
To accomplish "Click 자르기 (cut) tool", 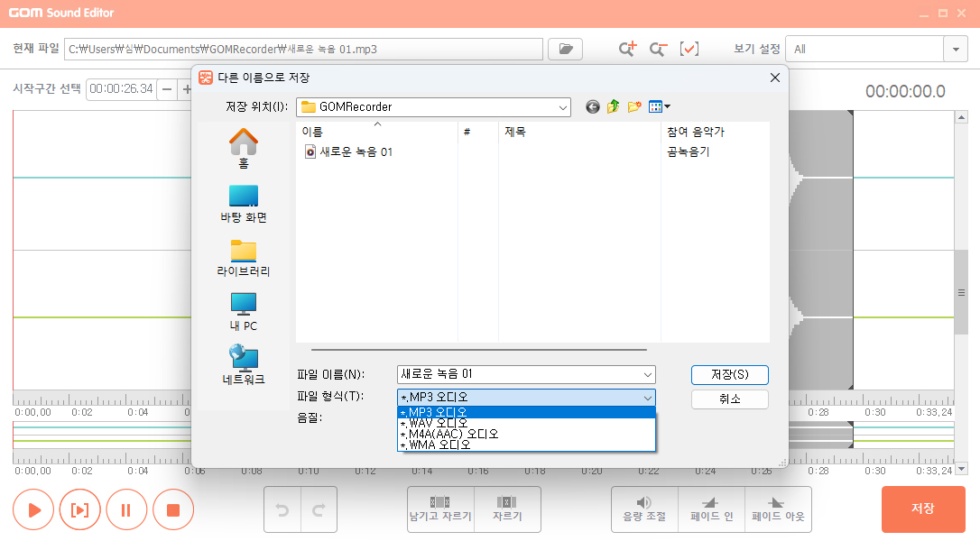I will tap(507, 509).
